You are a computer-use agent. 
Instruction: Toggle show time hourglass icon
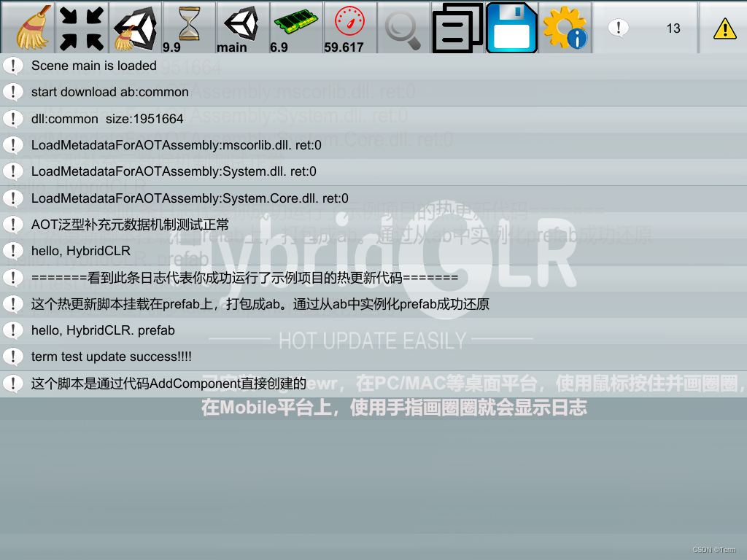[189, 27]
